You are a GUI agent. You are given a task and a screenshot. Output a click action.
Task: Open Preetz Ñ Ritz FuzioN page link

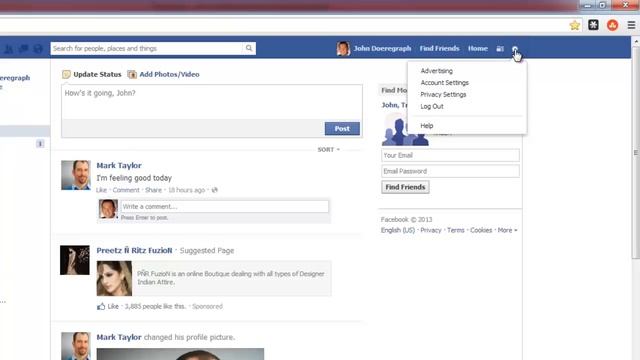[x=134, y=250]
